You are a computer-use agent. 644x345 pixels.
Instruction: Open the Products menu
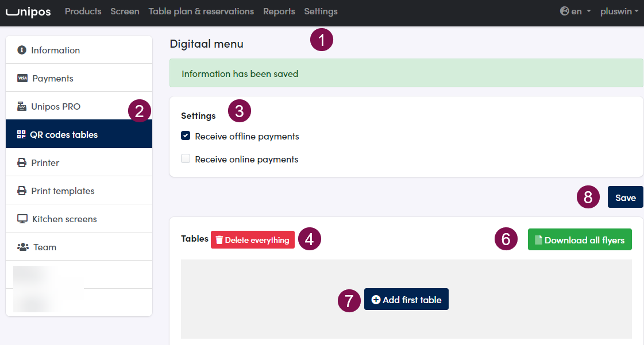click(x=83, y=11)
